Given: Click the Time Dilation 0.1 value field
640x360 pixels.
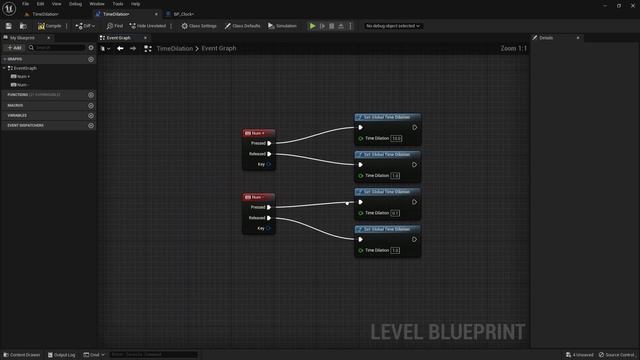Looking at the screenshot, I should coord(395,213).
